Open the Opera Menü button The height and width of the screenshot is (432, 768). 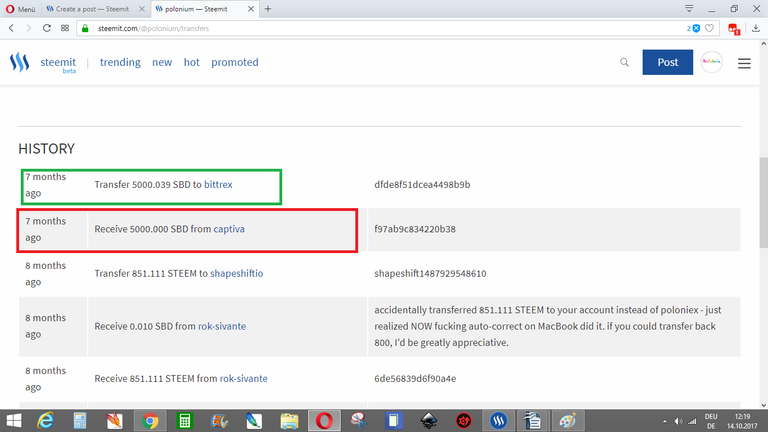pyautogui.click(x=21, y=9)
